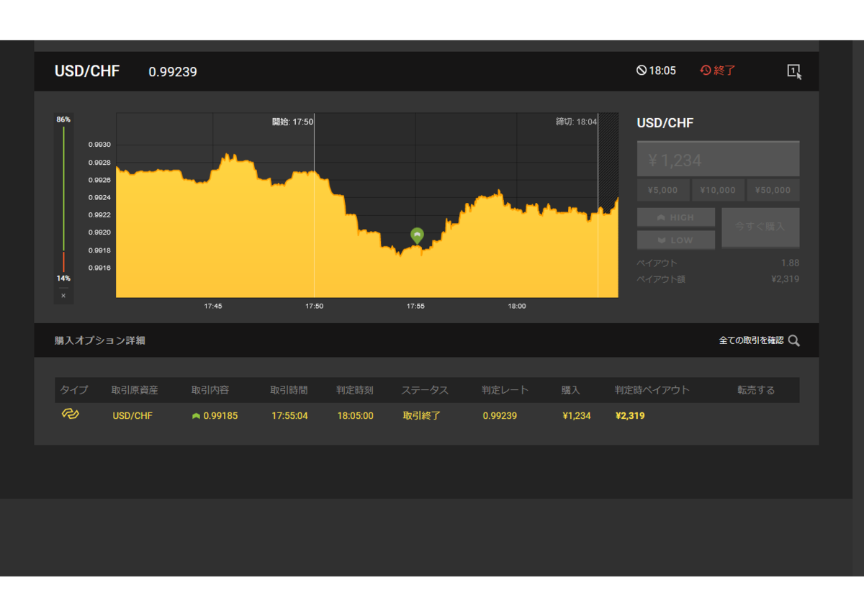Image resolution: width=864 pixels, height=616 pixels.
Task: Click the expiry time 18:05 clock icon
Action: [642, 71]
